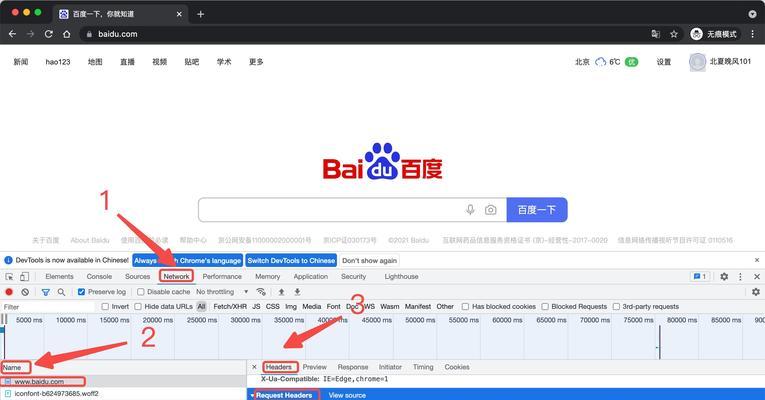This screenshot has width=765, height=400.
Task: Stop recording network log red button
Action: point(9,292)
